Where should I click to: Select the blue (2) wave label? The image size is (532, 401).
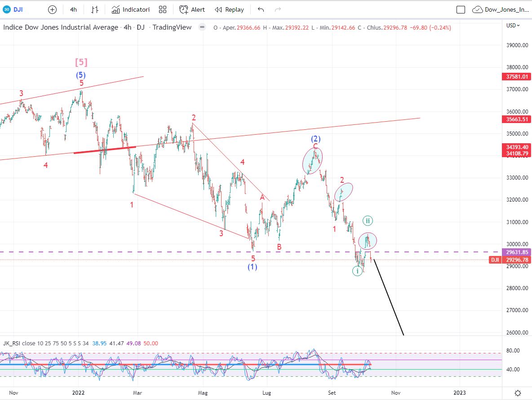(316, 139)
